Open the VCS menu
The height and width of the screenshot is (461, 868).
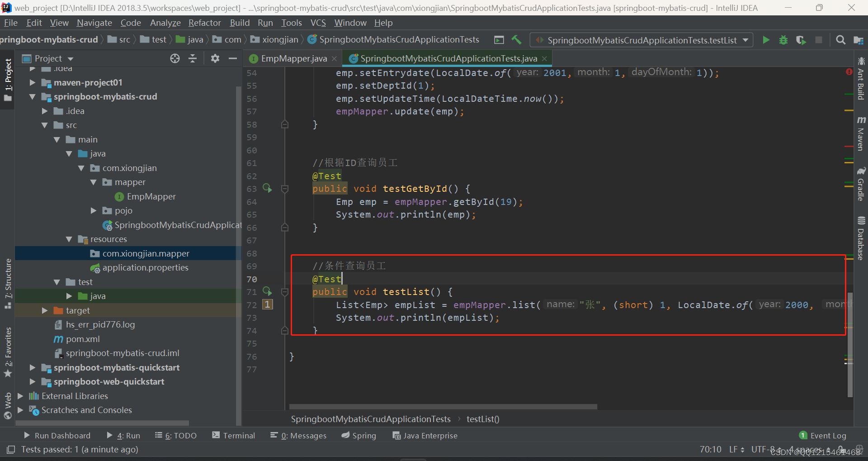pyautogui.click(x=318, y=23)
